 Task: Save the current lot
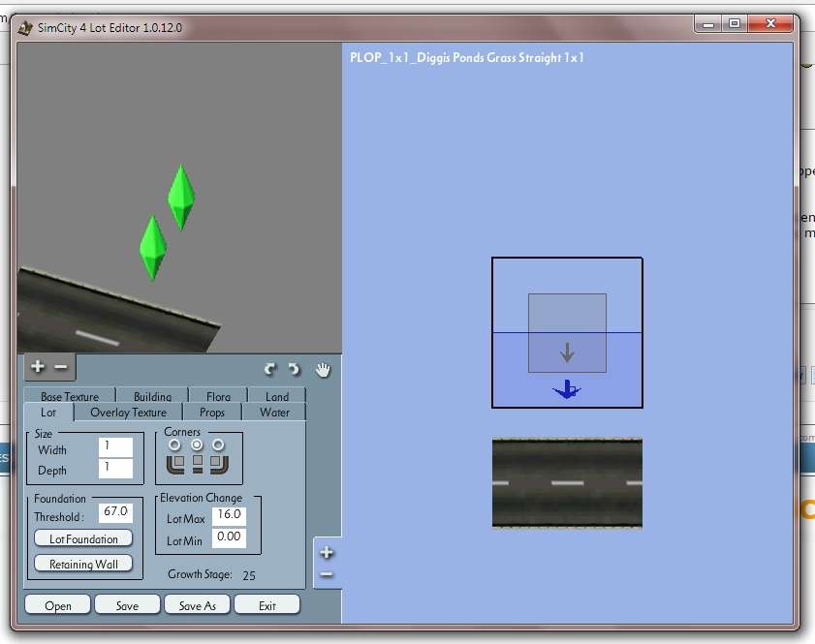127,605
